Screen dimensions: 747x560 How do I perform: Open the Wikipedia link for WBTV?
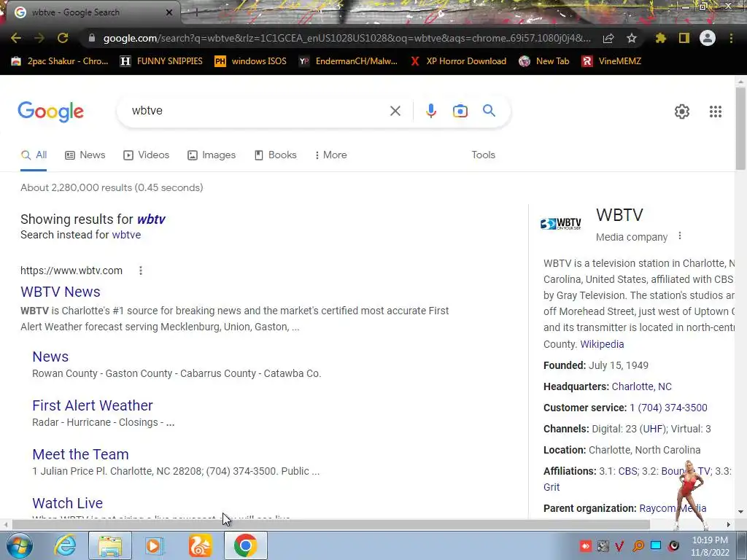pyautogui.click(x=602, y=344)
